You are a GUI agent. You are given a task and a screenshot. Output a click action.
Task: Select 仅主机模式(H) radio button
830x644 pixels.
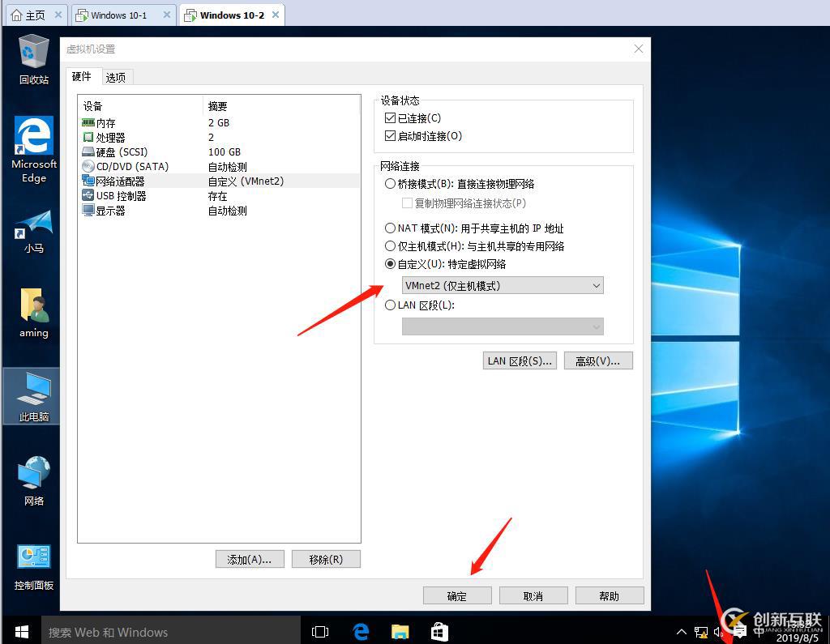pos(390,246)
